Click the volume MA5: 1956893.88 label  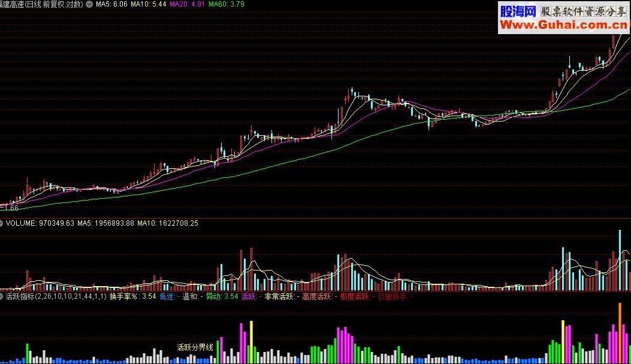pos(105,223)
